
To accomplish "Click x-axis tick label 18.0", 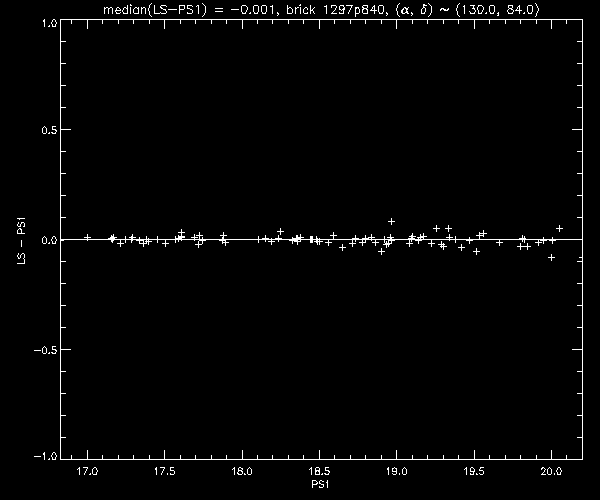I will pyautogui.click(x=242, y=471).
